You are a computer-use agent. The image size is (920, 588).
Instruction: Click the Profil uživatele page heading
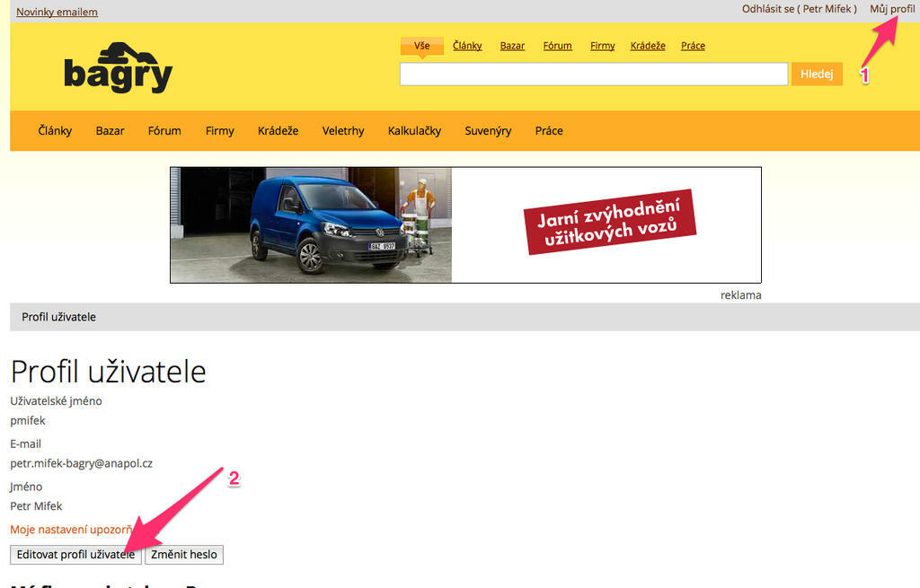pyautogui.click(x=109, y=372)
